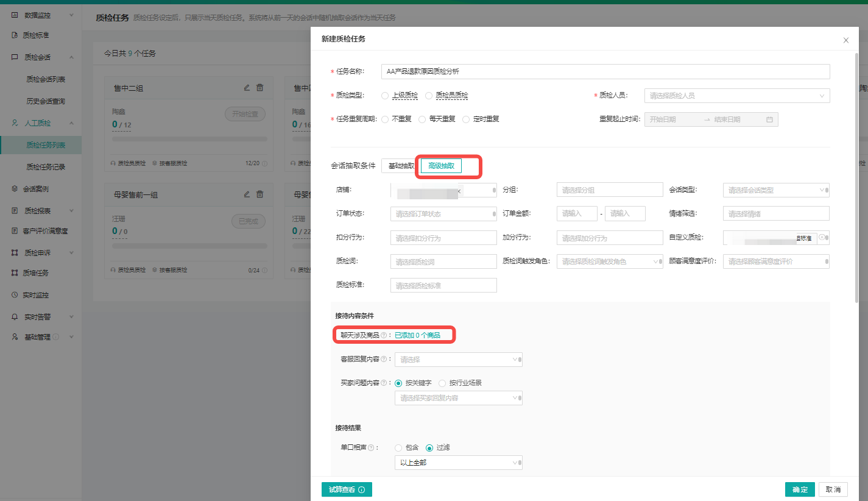Click help icon next to 买家问题内容
Screen dimensions: 868x501
384,383
